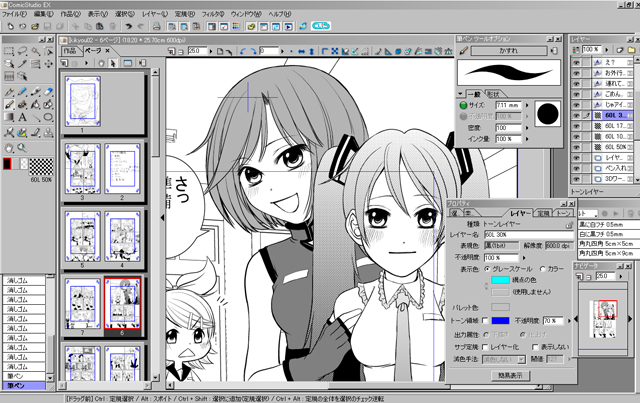Click the かすれ preset button
This screenshot has height=403, width=640.
[509, 51]
